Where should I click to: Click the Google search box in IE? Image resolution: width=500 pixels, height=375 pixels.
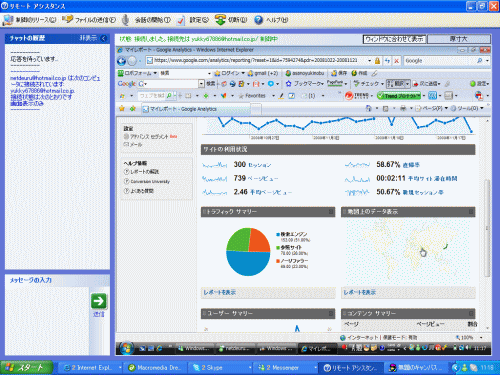click(439, 61)
